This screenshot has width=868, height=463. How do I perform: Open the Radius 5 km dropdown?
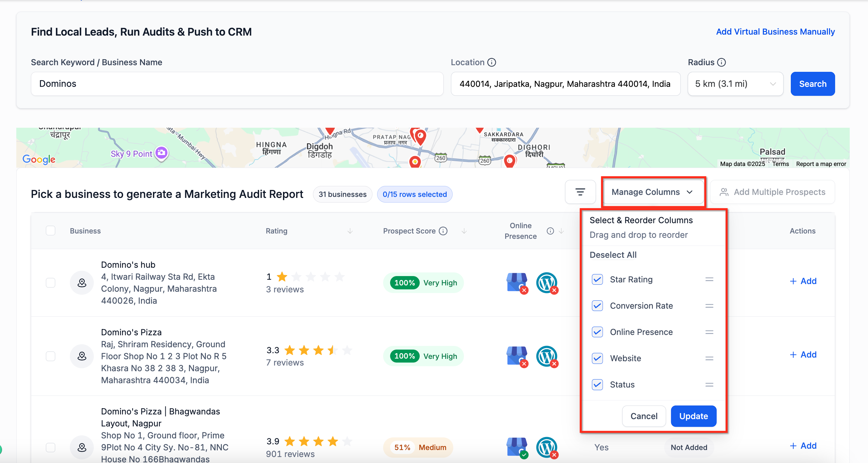point(735,84)
